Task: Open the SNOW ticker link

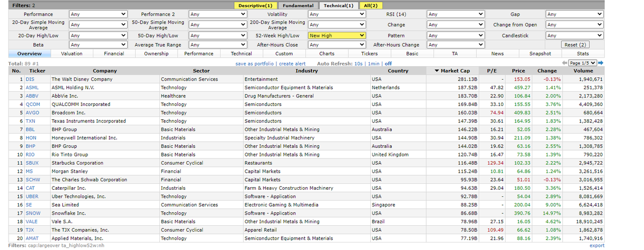Action: coord(33,213)
